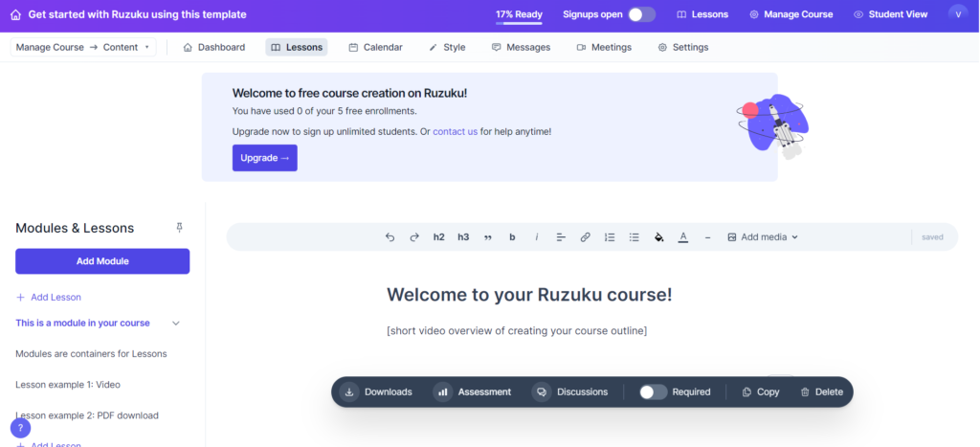The height and width of the screenshot is (447, 980).
Task: Open the Manage Course → Content dropdown
Action: (83, 47)
